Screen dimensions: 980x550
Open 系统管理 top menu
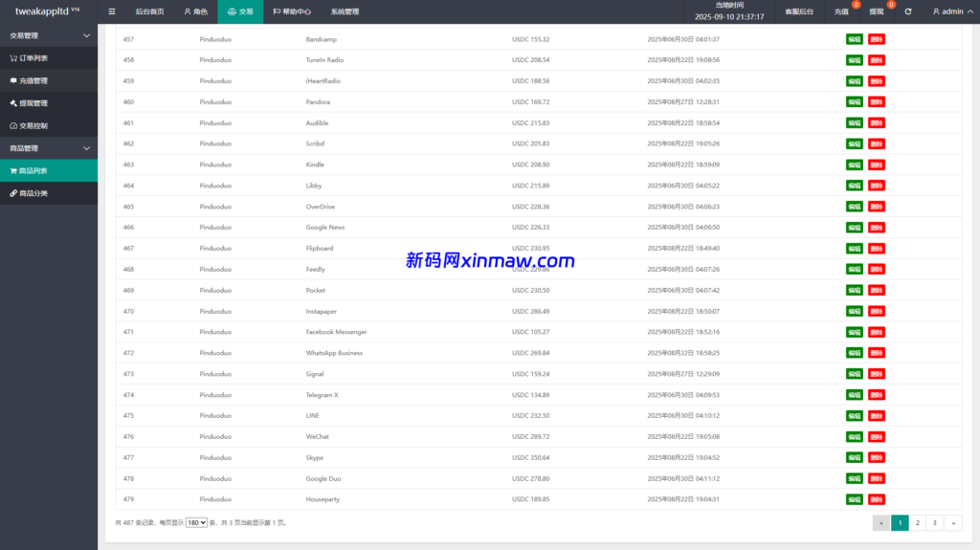(x=345, y=11)
